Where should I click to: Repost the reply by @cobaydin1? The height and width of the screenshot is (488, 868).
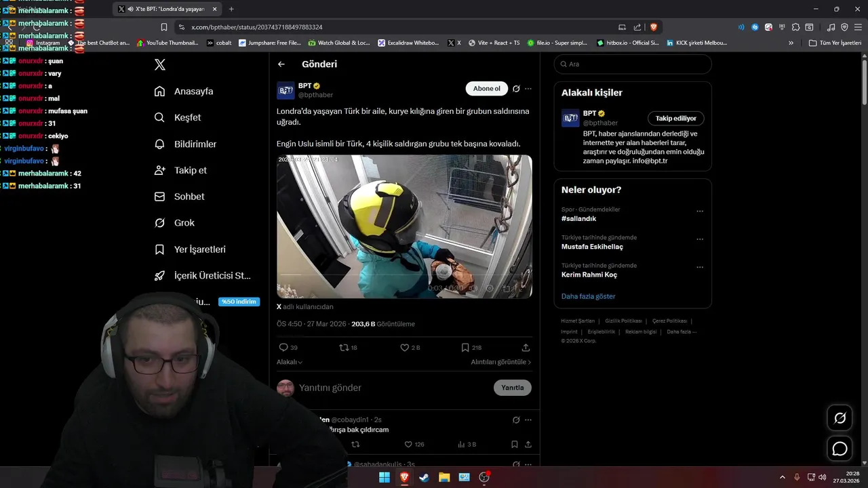tap(355, 445)
